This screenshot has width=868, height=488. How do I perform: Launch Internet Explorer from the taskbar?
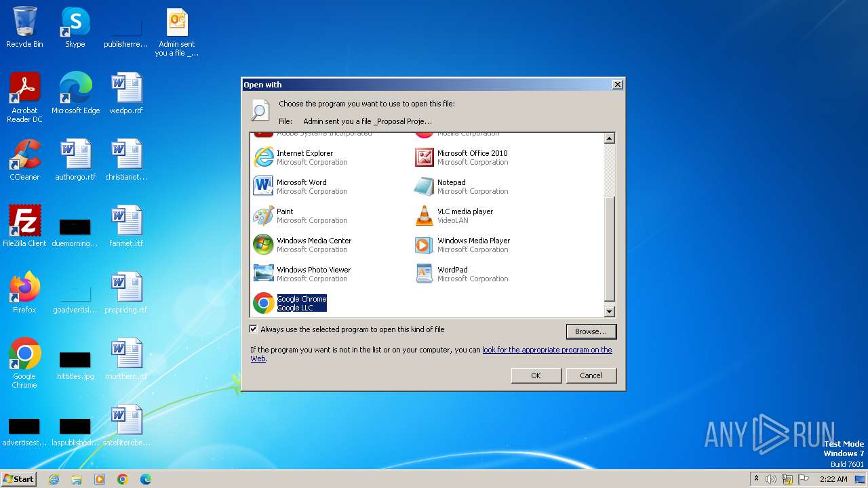point(54,479)
